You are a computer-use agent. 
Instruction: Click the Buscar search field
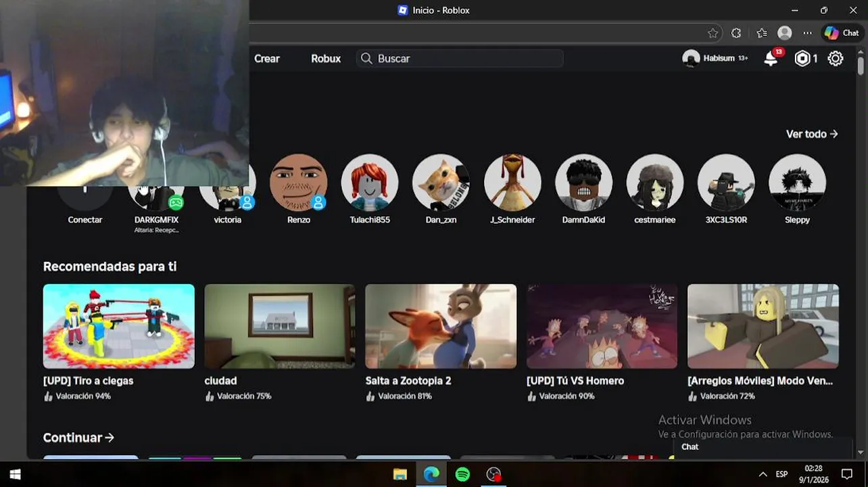460,59
